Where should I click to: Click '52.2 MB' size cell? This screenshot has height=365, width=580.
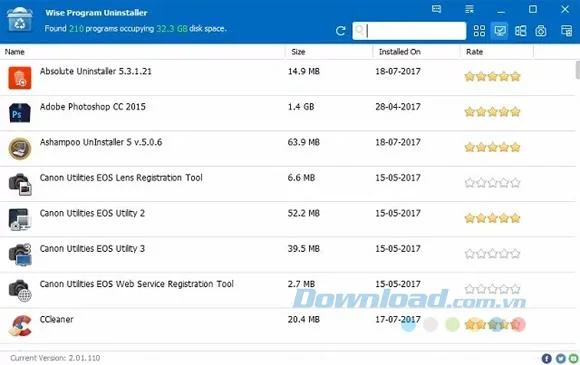click(x=304, y=213)
